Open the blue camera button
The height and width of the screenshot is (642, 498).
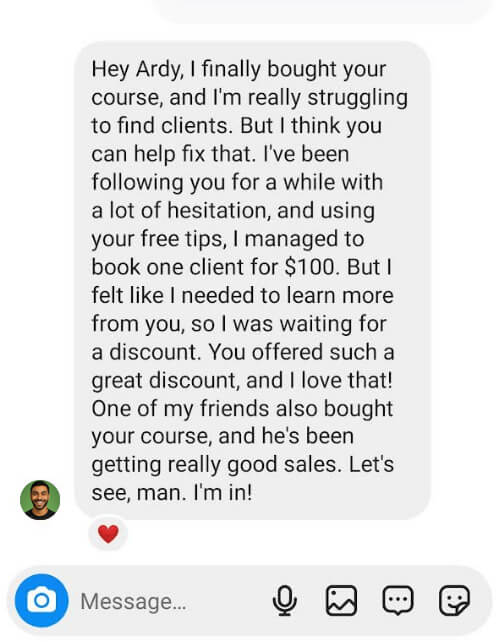click(41, 600)
